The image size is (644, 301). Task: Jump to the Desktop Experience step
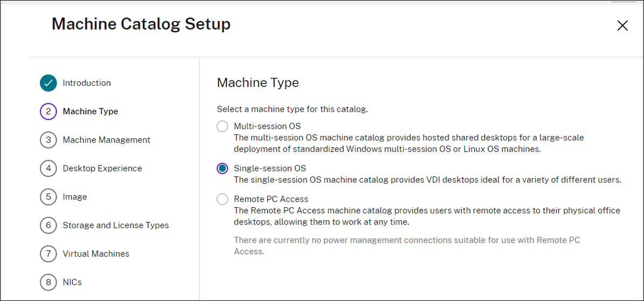(102, 168)
